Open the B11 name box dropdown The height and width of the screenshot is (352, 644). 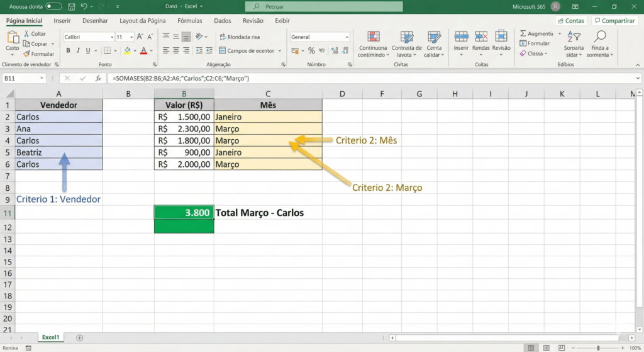click(42, 79)
